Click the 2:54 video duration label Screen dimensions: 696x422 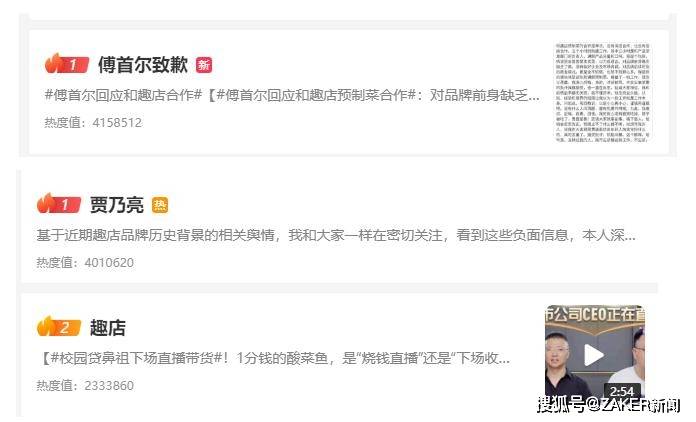[x=622, y=391]
